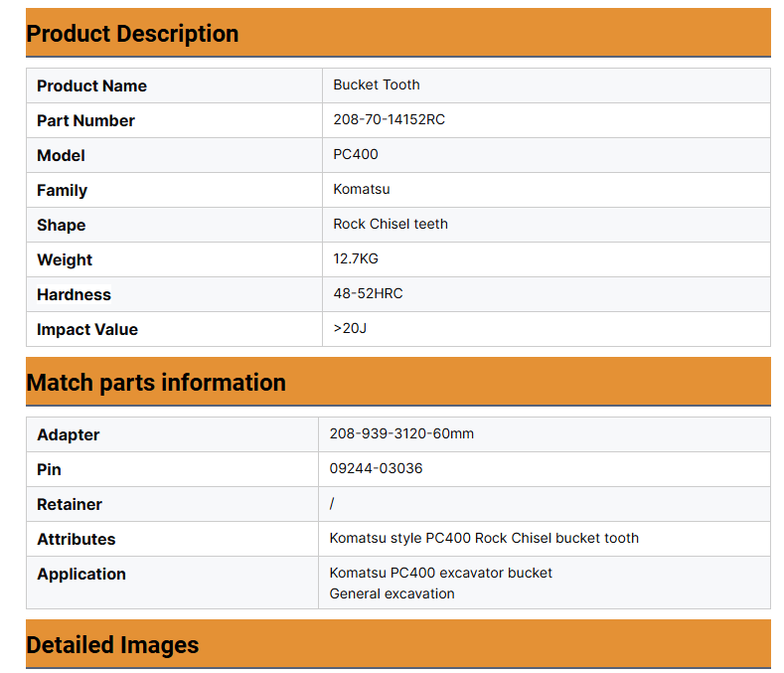Click the Match parts information heading
The image size is (784, 673).
(156, 383)
